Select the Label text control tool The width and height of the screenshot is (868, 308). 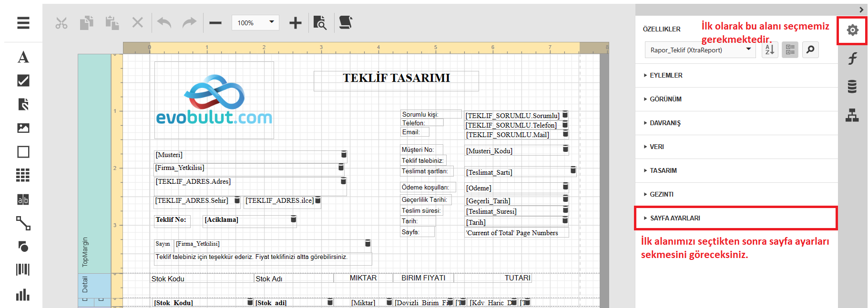coord(23,57)
